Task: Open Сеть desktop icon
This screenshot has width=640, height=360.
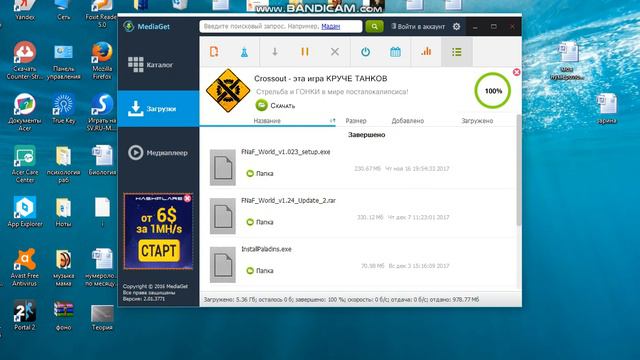Action: 63,10
